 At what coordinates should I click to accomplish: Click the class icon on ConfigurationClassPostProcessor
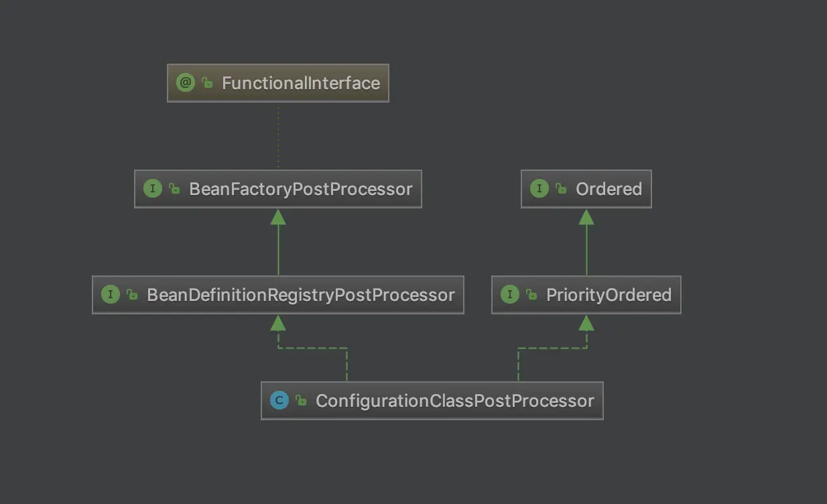click(x=279, y=400)
